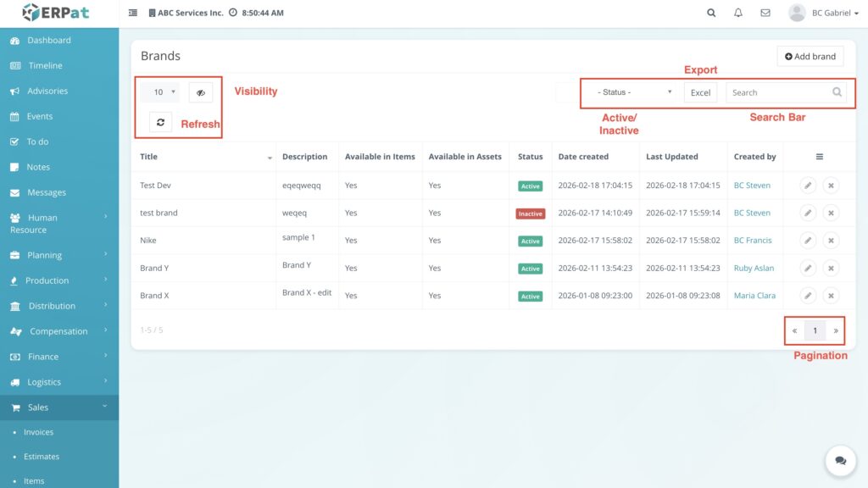This screenshot has width=868, height=488.
Task: Open the notifications bell icon
Action: point(738,13)
